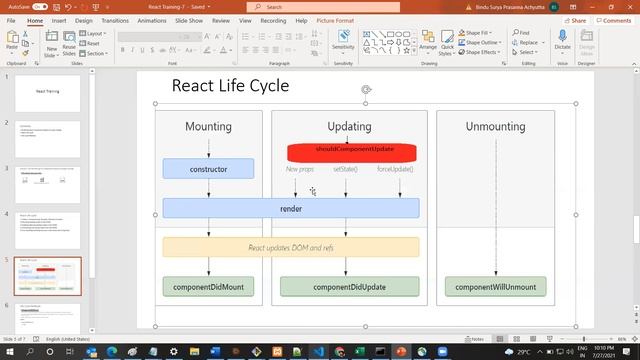Screen dimensions: 640x360
Task: Click the Share button
Action: pyautogui.click(x=576, y=20)
